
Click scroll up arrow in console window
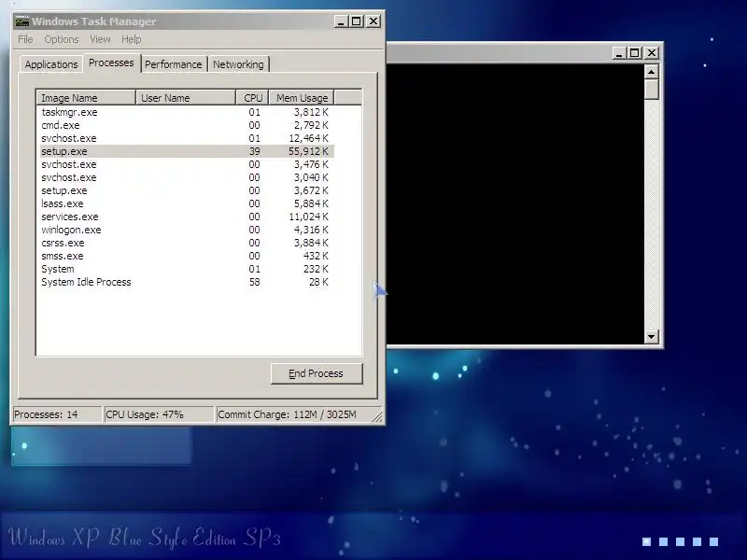coord(651,72)
